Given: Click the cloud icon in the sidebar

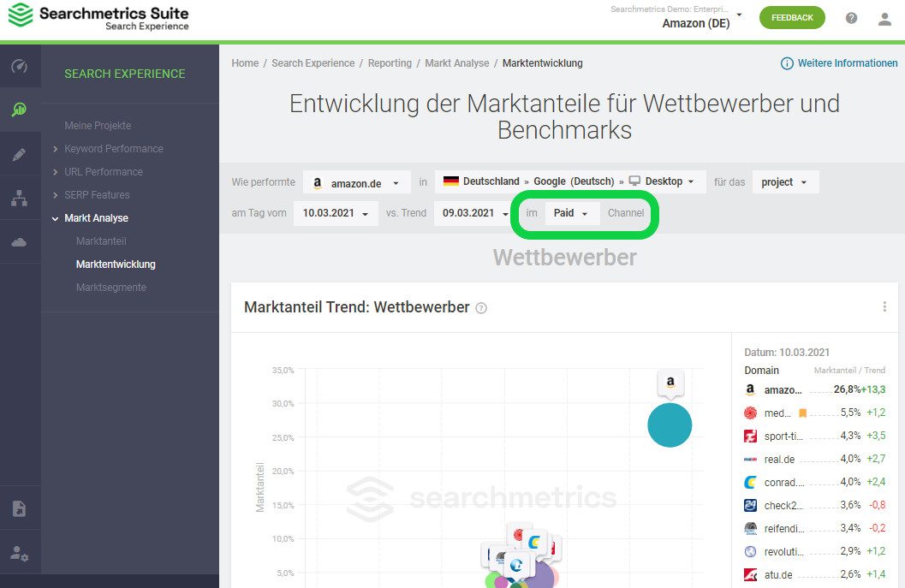Looking at the screenshot, I should click(20, 241).
